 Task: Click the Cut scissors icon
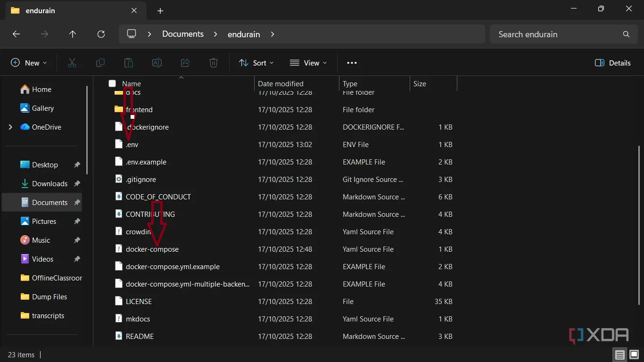(72, 63)
